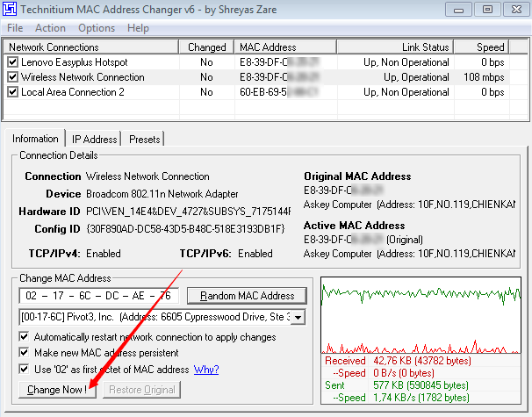532x417 pixels.
Task: Click the Original MAC Address heading
Action: coord(357,176)
